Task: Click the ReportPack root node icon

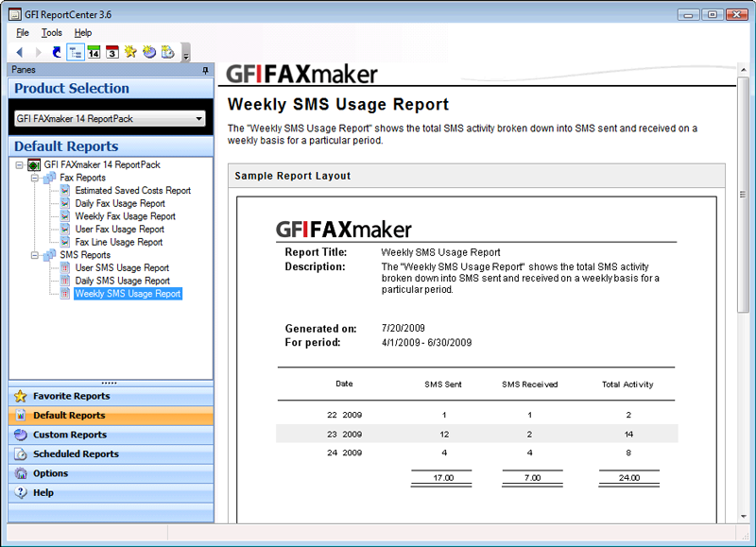Action: click(x=34, y=165)
